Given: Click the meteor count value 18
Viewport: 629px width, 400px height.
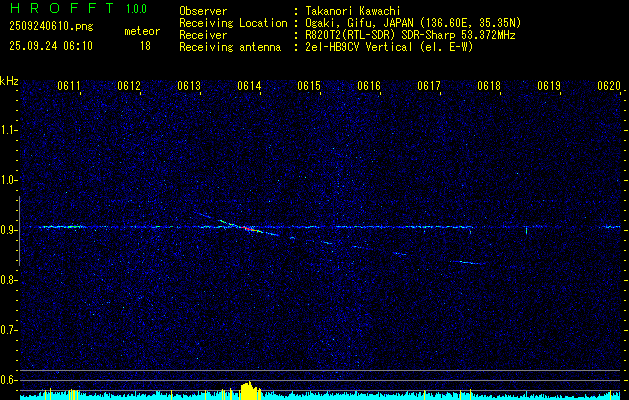Looking at the screenshot, I should 145,46.
